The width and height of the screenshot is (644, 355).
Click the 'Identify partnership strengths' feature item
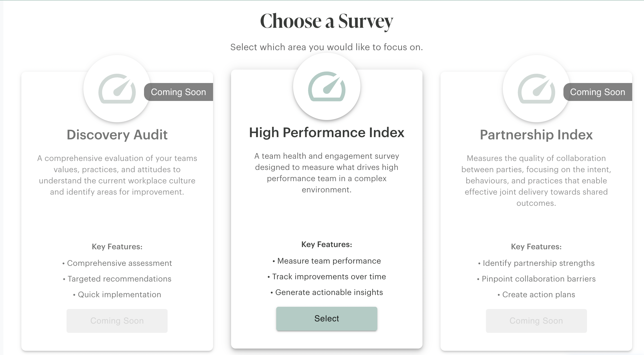(536, 263)
